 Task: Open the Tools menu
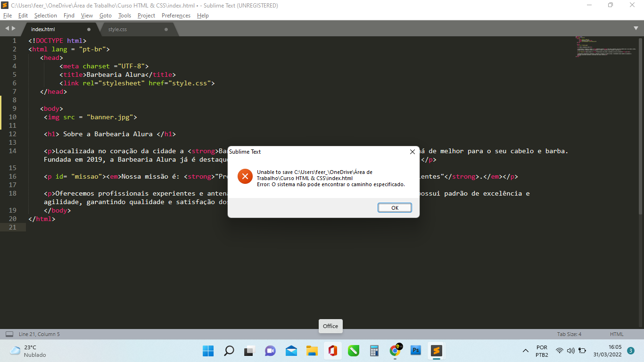pos(124,16)
